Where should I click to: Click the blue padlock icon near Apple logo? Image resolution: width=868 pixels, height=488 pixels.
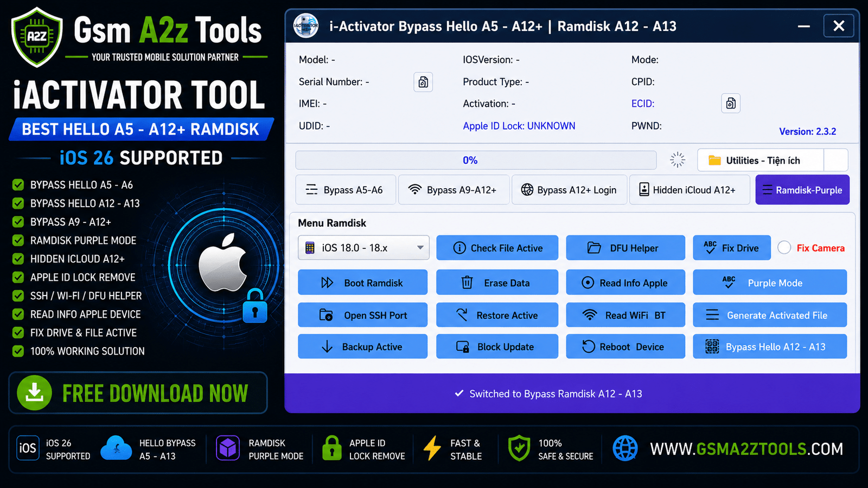[255, 306]
